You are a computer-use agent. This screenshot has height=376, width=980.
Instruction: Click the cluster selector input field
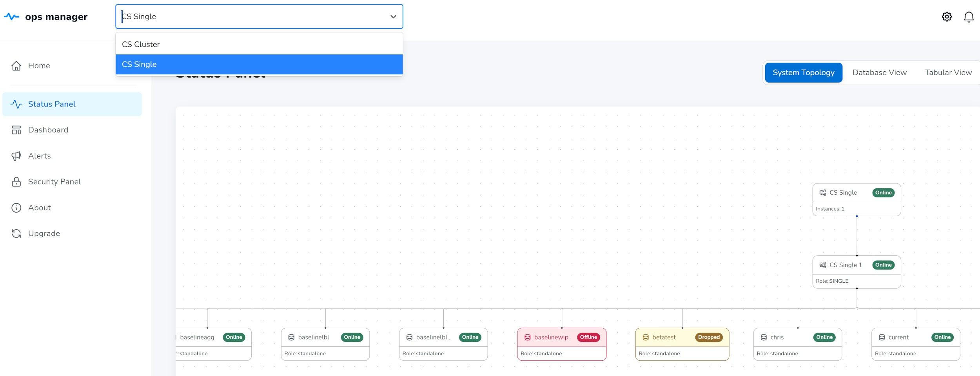pos(259,16)
